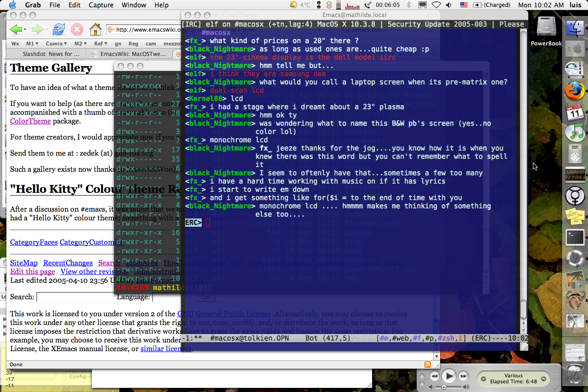588x392 pixels.
Task: Open Terminal from the Dock
Action: [575, 238]
